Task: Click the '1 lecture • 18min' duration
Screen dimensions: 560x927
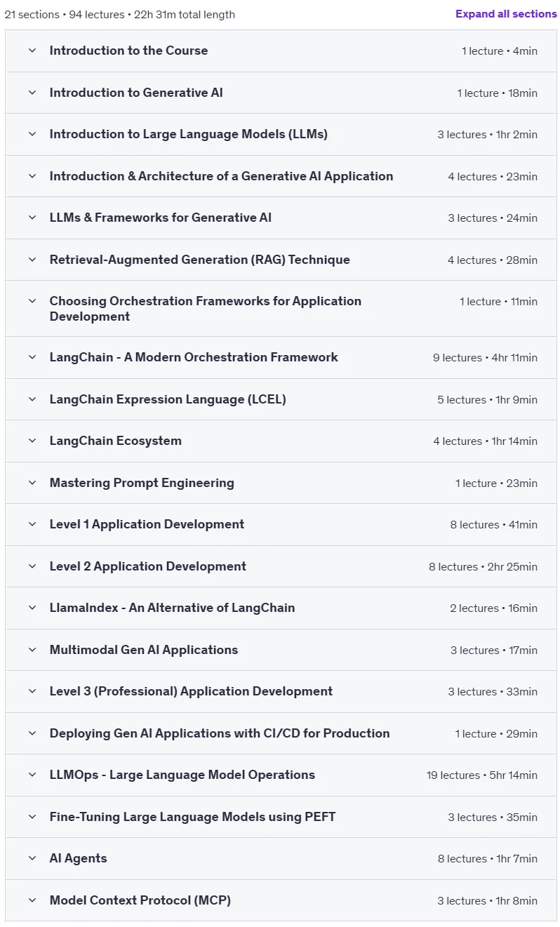Action: (498, 93)
